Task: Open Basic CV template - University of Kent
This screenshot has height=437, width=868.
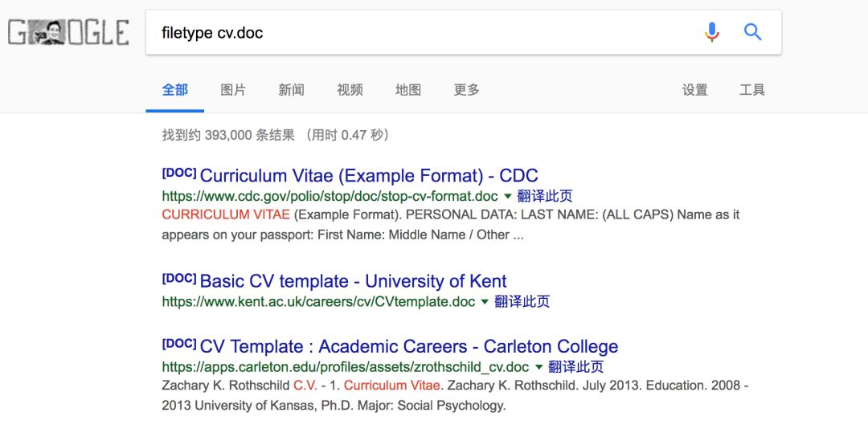Action: coord(353,281)
